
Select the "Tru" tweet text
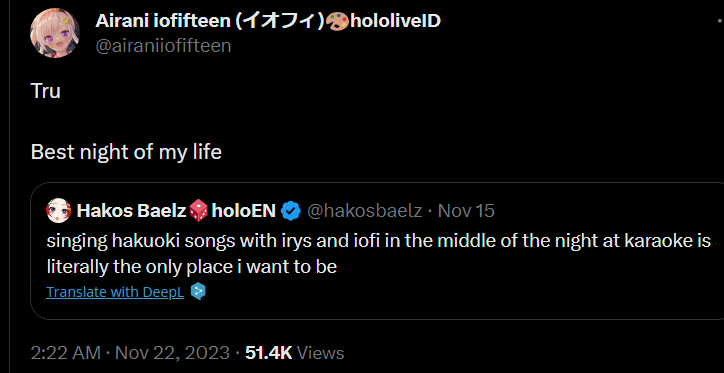(x=46, y=91)
